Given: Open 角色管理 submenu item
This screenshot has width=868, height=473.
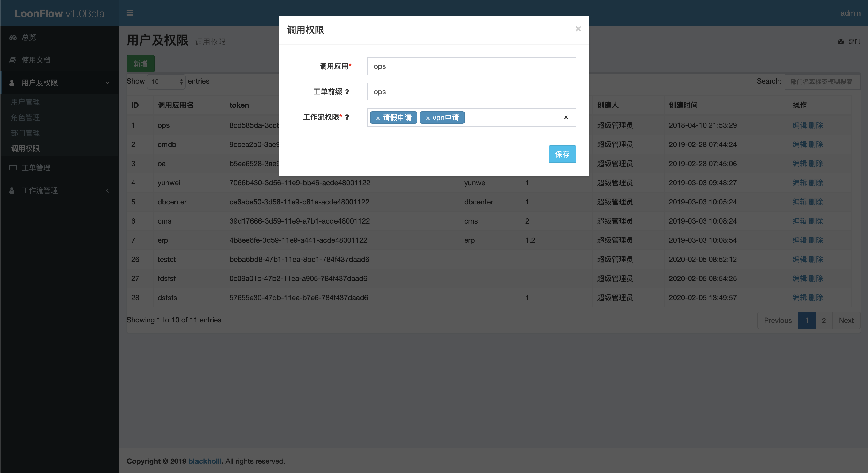Looking at the screenshot, I should click(25, 117).
